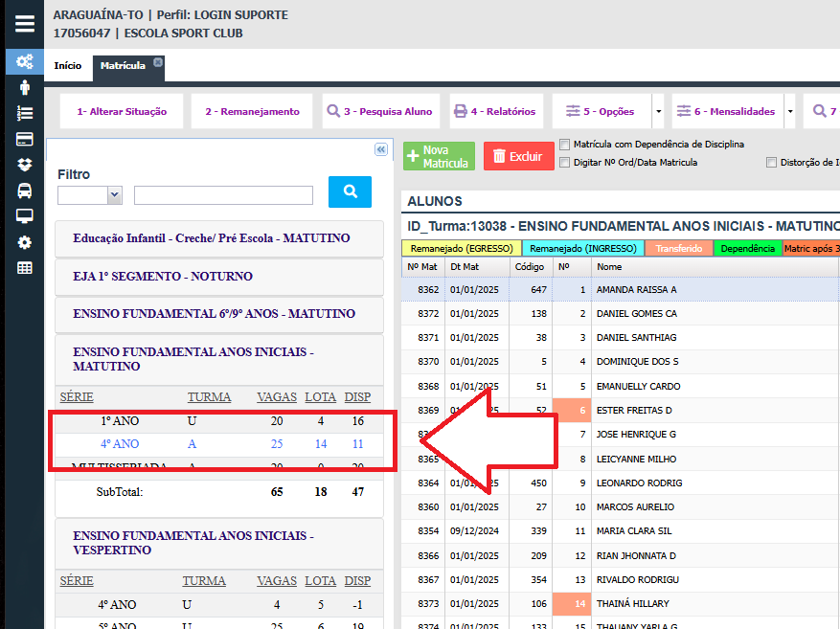This screenshot has width=840, height=629.
Task: Select the 1º ANO turma U row
Action: coord(219,421)
